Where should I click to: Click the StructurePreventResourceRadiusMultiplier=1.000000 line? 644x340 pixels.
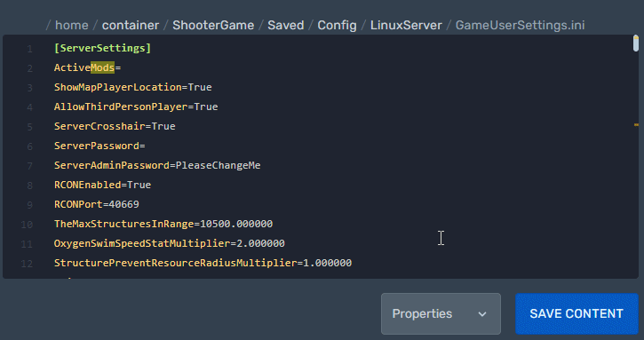pos(203,263)
